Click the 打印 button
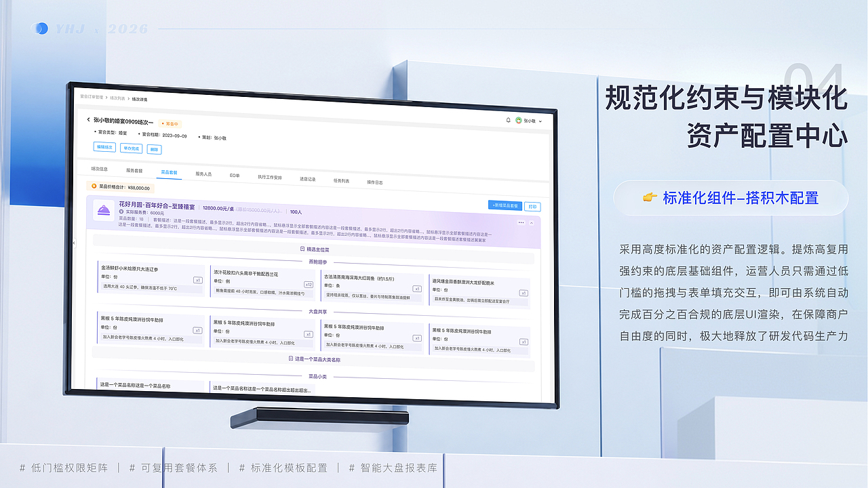The height and width of the screenshot is (488, 868). tap(532, 207)
